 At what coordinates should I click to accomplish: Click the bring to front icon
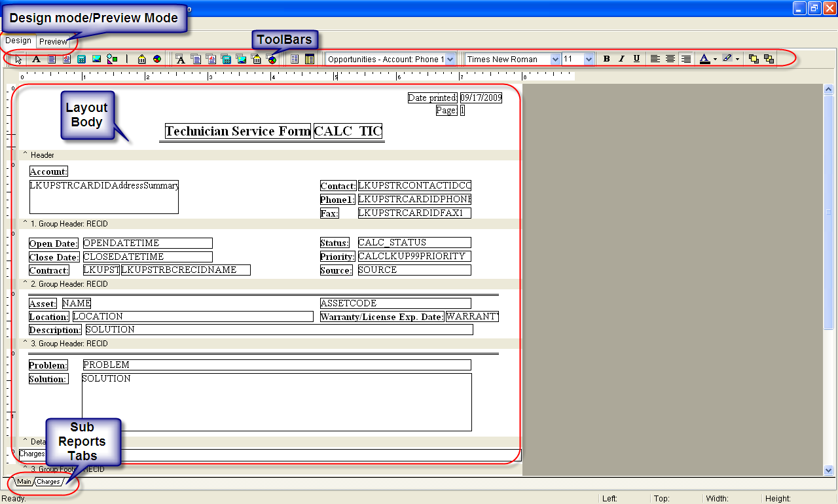[754, 59]
